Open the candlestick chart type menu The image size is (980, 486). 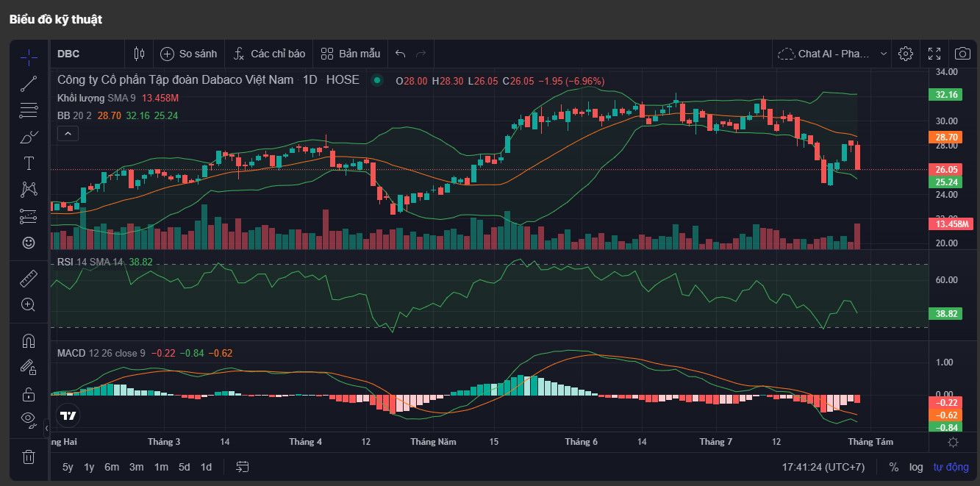[140, 54]
